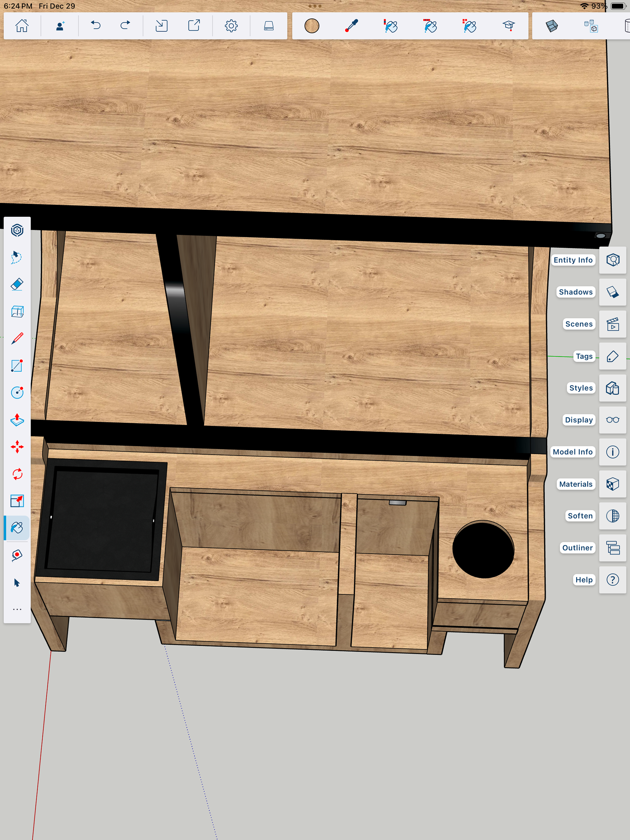Go to the Home screen
Screen dimensions: 630x840
(x=22, y=26)
